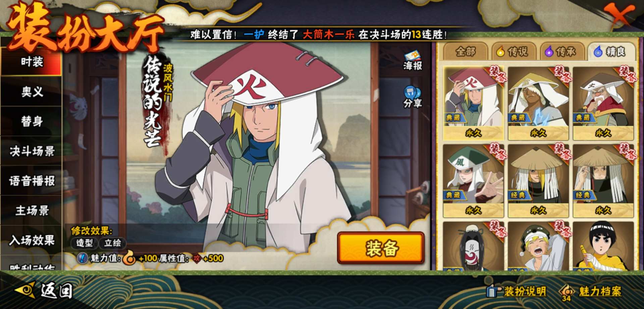Close the costume hall with orange X
644x309 pixels.
click(619, 14)
